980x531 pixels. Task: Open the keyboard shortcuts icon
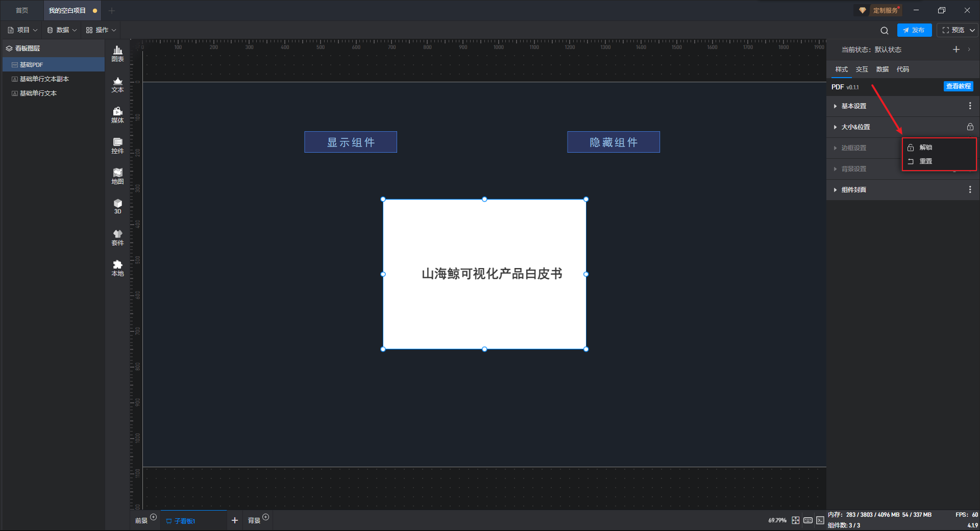click(x=808, y=520)
